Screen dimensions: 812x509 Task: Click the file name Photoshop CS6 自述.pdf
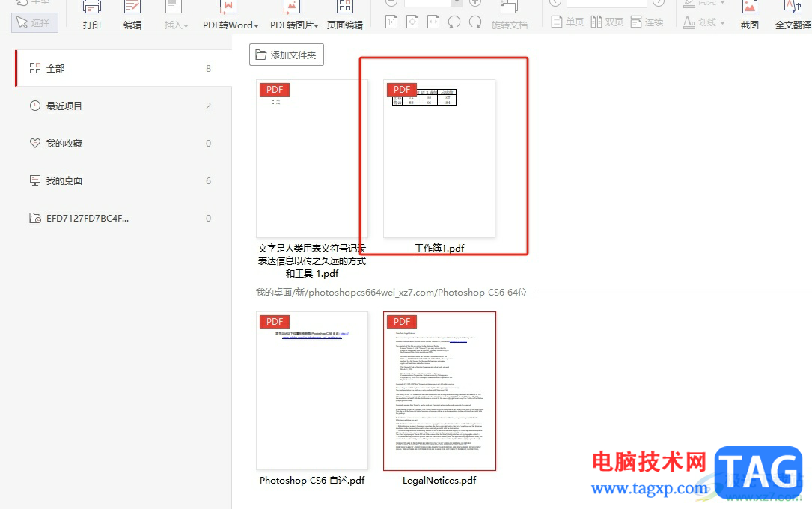click(x=312, y=481)
